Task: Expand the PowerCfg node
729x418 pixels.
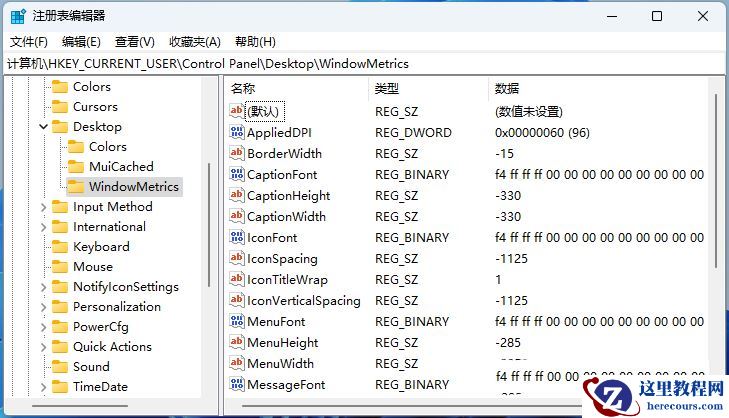Action: [43, 326]
